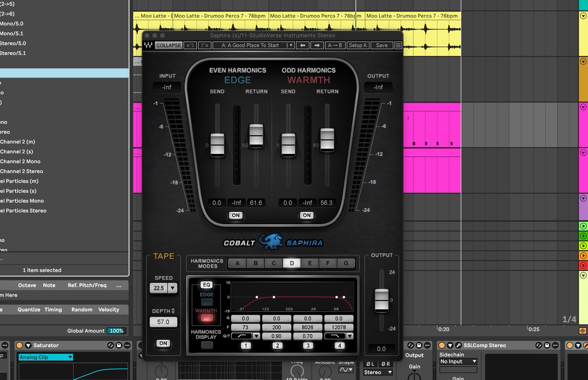Click the phase invert right ØR button
The image size is (588, 380).
coord(386,364)
